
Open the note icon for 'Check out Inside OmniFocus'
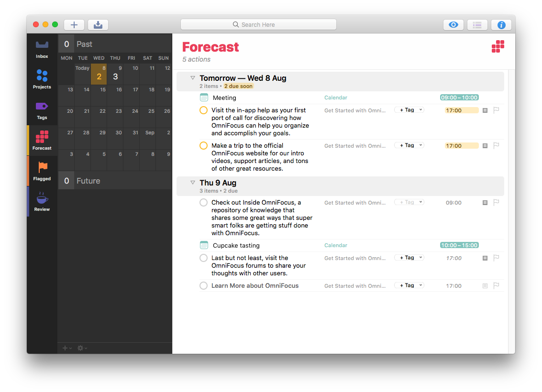485,203
